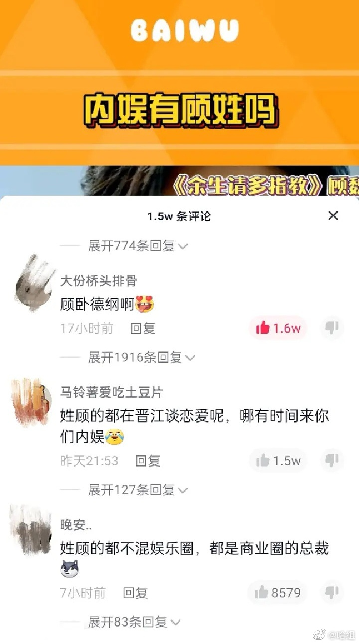Open username 大份桥头排骨 profile link
Image resolution: width=359 pixels, height=644 pixels.
click(x=98, y=281)
